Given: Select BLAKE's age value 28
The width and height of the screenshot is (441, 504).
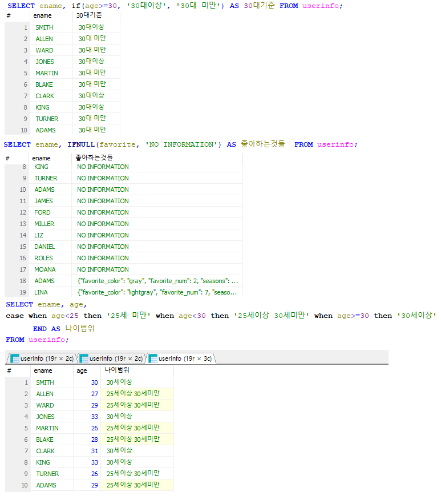Looking at the screenshot, I should 87,440.
